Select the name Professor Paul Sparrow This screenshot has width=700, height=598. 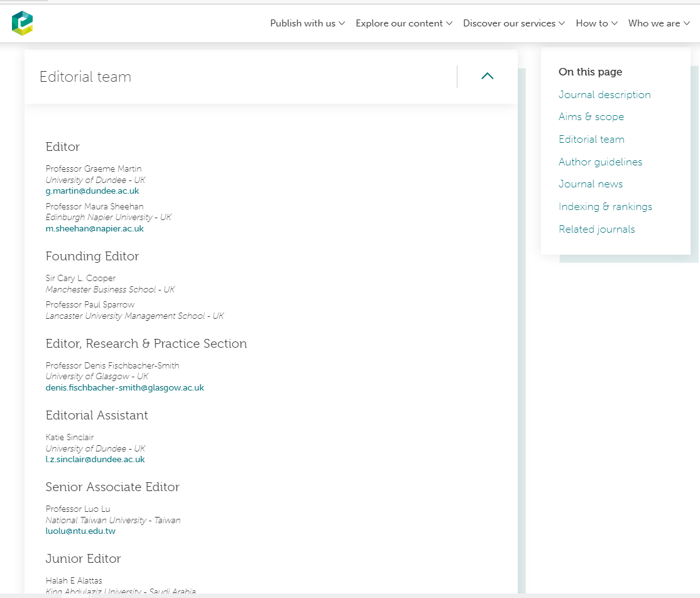click(90, 304)
